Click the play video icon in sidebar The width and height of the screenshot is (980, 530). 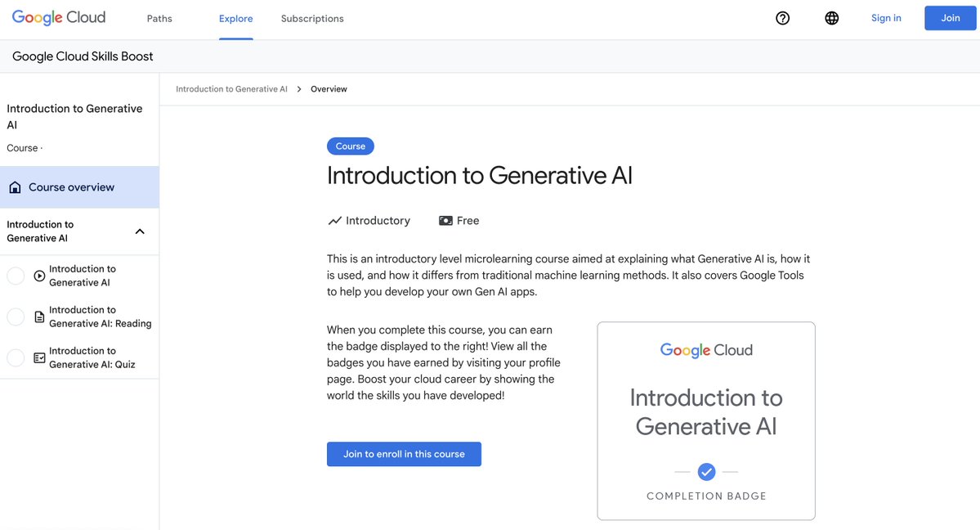tap(39, 276)
